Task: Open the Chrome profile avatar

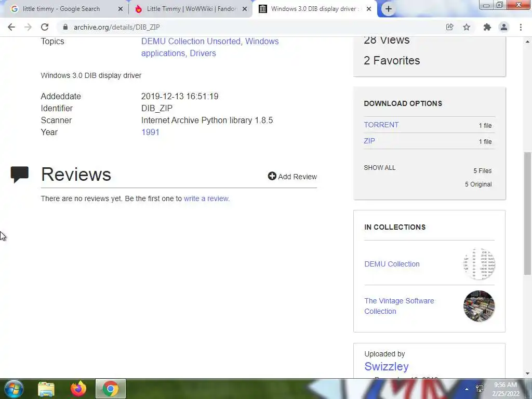Action: pos(504,27)
